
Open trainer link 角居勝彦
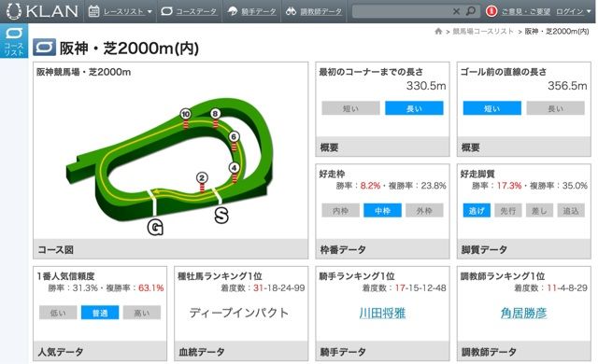(523, 313)
